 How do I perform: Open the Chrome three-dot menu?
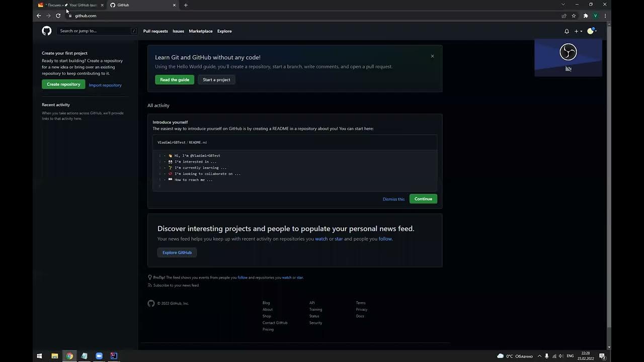pos(605,16)
